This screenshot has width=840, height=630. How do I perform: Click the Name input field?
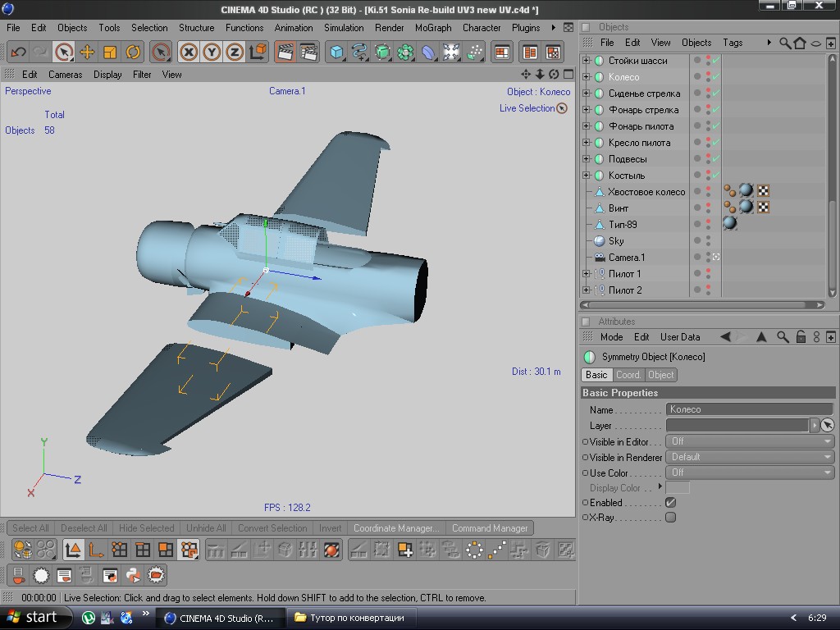pyautogui.click(x=749, y=409)
